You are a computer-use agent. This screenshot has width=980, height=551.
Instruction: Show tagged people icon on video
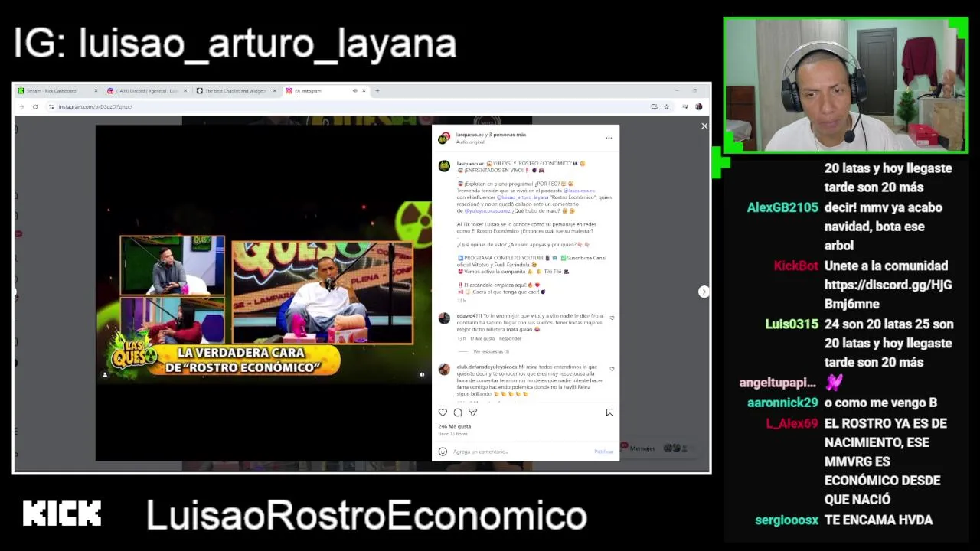click(x=105, y=375)
